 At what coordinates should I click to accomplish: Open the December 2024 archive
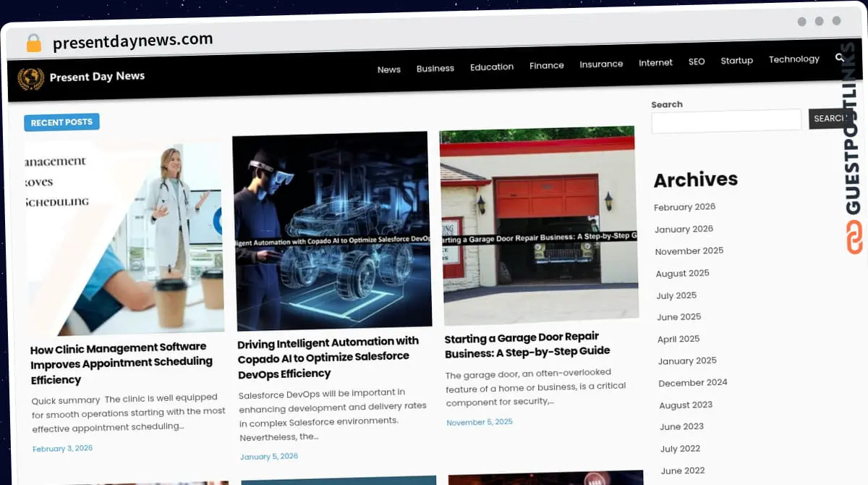click(693, 382)
